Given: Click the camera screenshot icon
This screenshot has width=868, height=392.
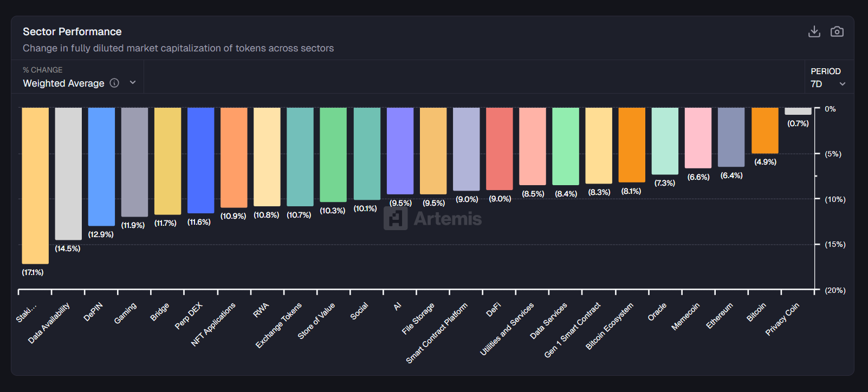Looking at the screenshot, I should (837, 32).
